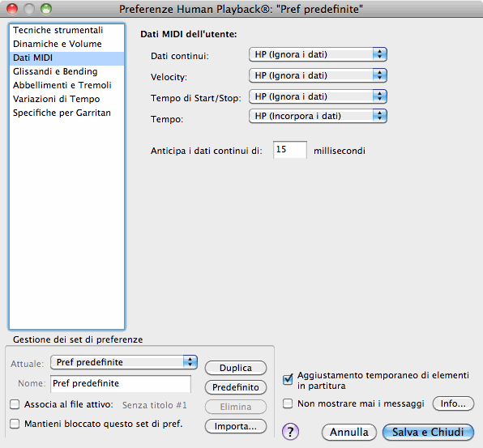The image size is (483, 448).
Task: Open the Velocity dropdown
Action: (318, 75)
